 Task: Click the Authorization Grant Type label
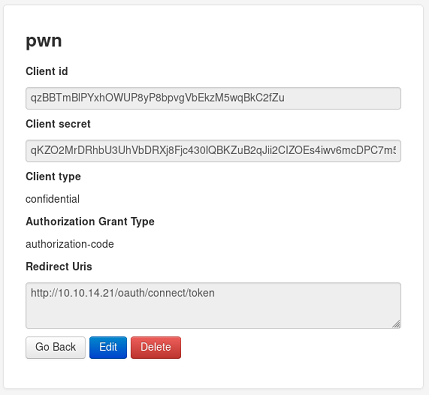pos(90,222)
